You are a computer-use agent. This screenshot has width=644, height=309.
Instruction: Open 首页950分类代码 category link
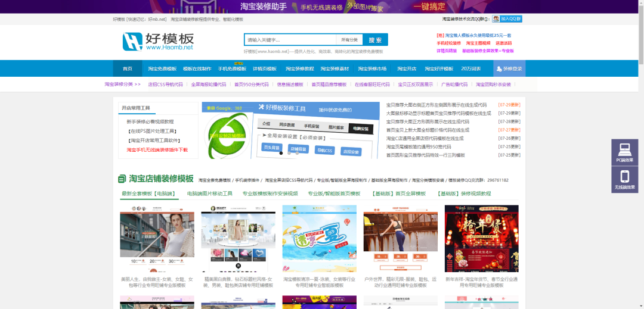click(252, 85)
